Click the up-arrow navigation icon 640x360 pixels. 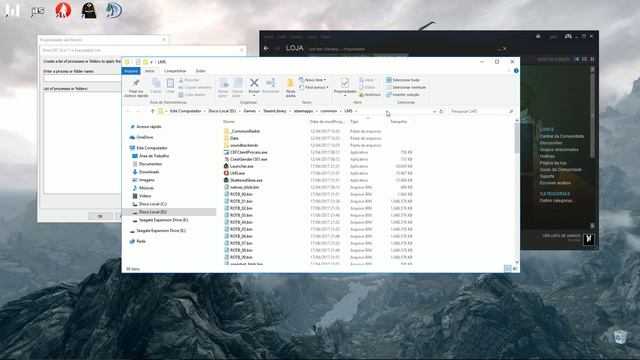[153, 111]
